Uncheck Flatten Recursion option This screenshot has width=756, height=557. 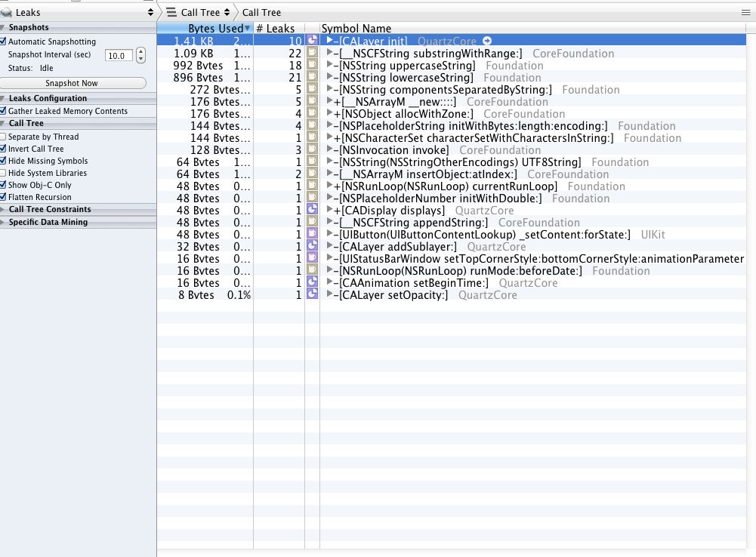3,197
